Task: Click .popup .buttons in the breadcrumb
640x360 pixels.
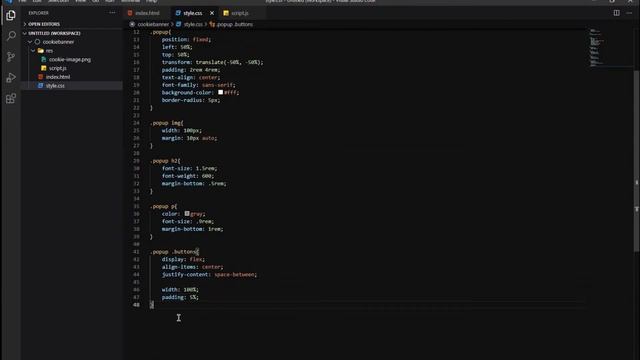Action: tap(235, 24)
